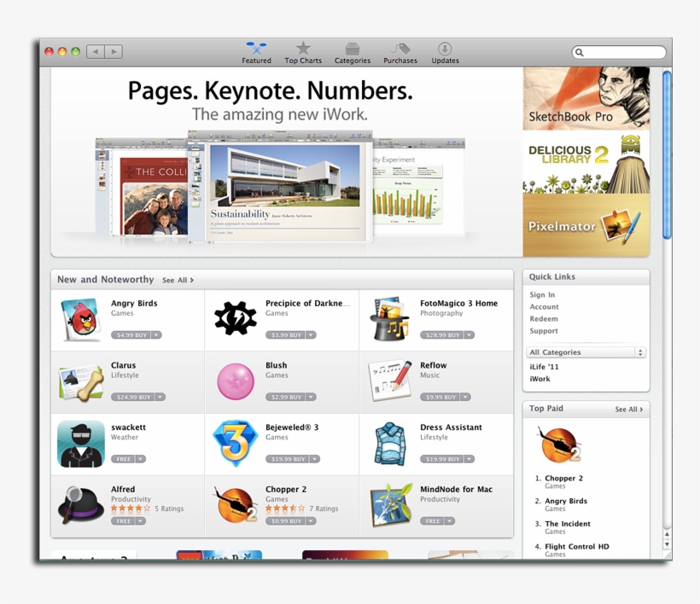Open Flight Control HD in Top Paid
This screenshot has height=604, width=700.
click(577, 547)
